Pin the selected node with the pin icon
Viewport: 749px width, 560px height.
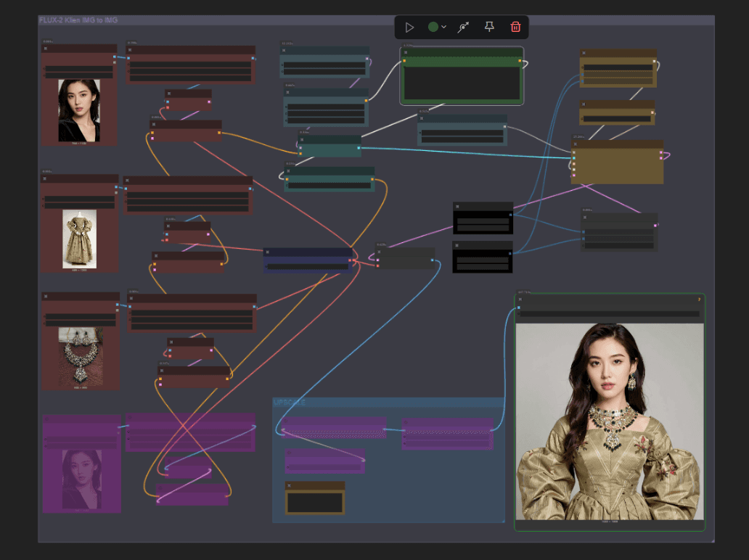click(x=489, y=27)
